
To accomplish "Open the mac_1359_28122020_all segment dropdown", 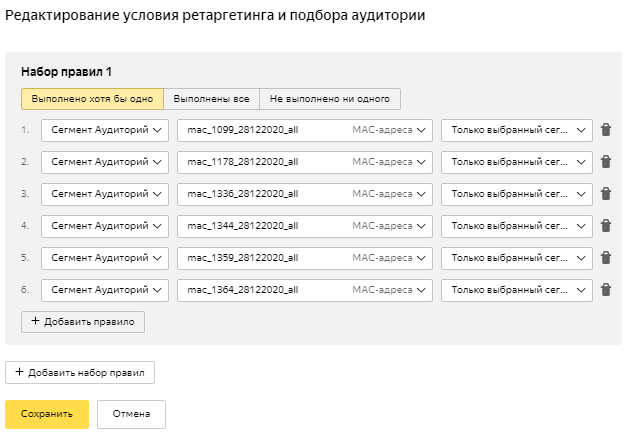I will point(304,258).
